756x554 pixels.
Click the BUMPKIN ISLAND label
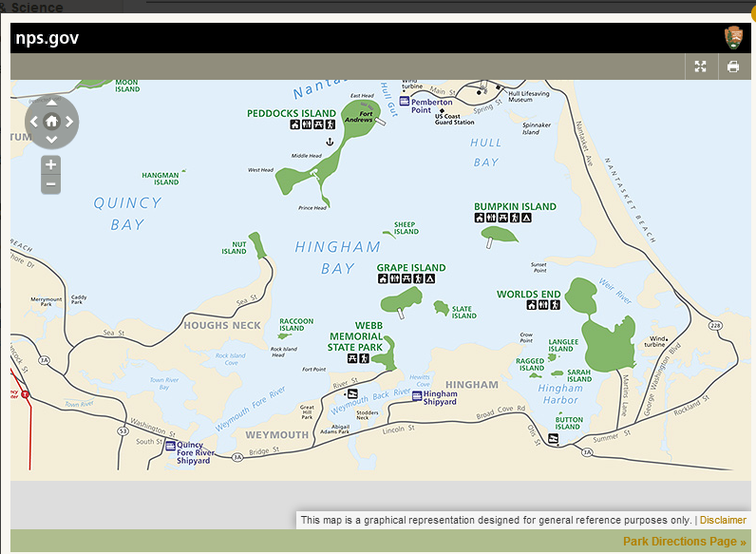(x=515, y=206)
